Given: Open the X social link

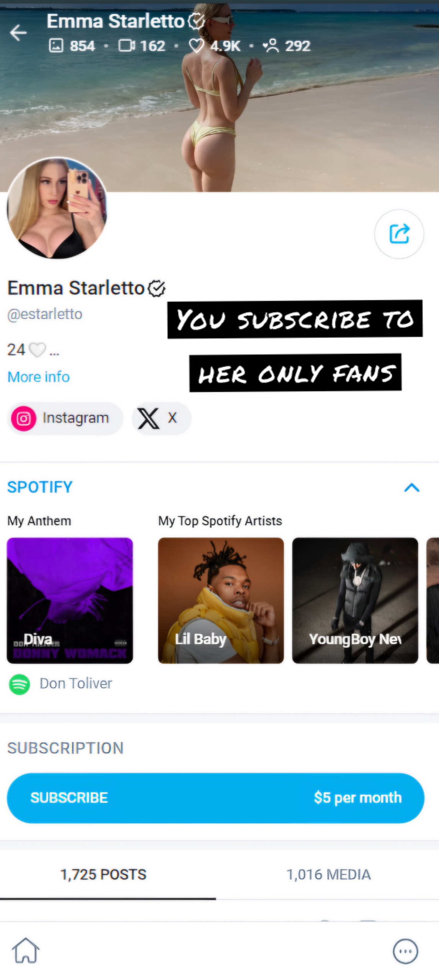Looking at the screenshot, I should click(161, 418).
